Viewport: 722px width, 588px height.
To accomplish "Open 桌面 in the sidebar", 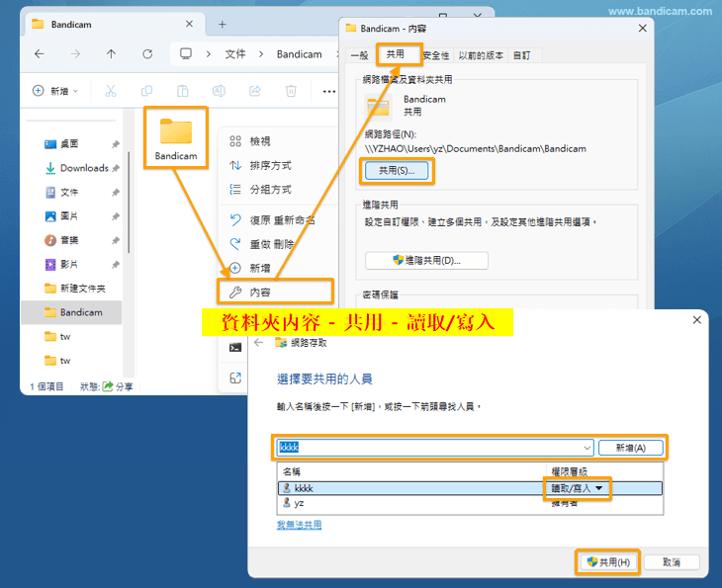I will [x=69, y=144].
